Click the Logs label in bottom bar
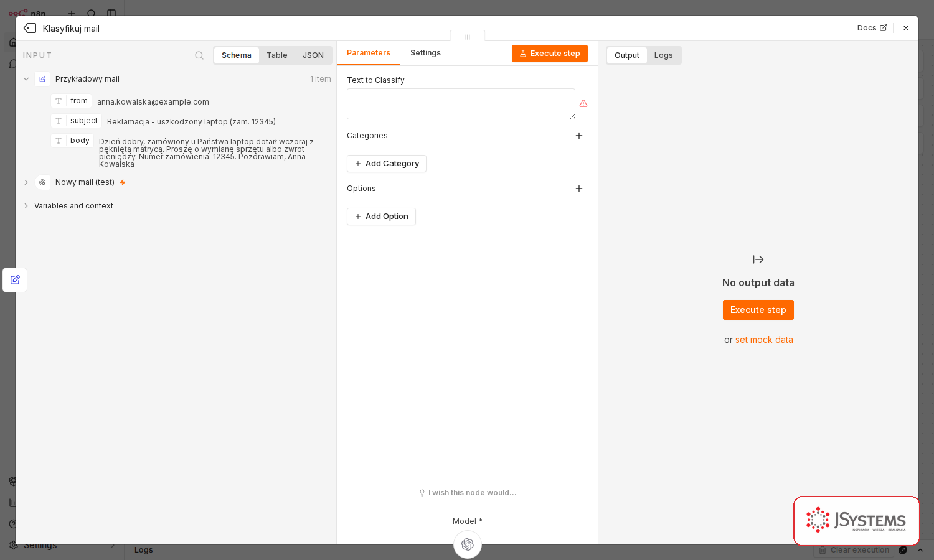934x560 pixels. pyautogui.click(x=144, y=550)
